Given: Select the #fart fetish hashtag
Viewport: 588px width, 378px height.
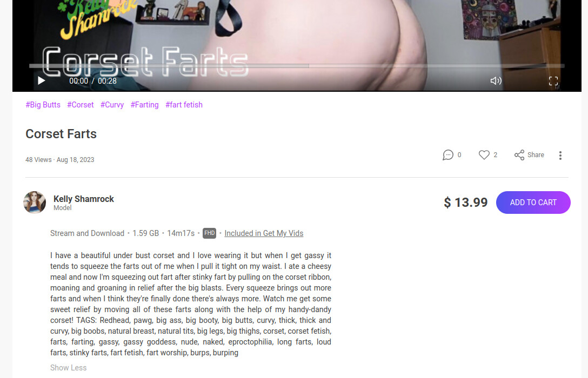Looking at the screenshot, I should pyautogui.click(x=184, y=105).
